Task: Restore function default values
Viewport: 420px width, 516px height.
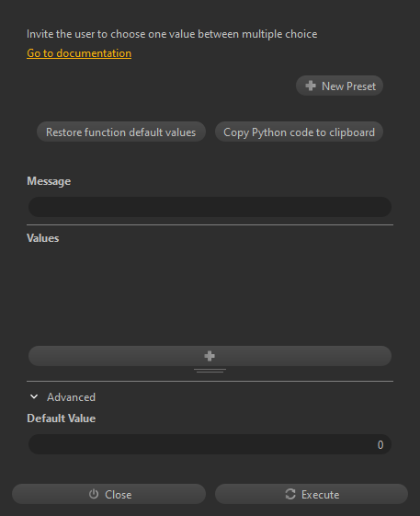Action: (x=121, y=132)
